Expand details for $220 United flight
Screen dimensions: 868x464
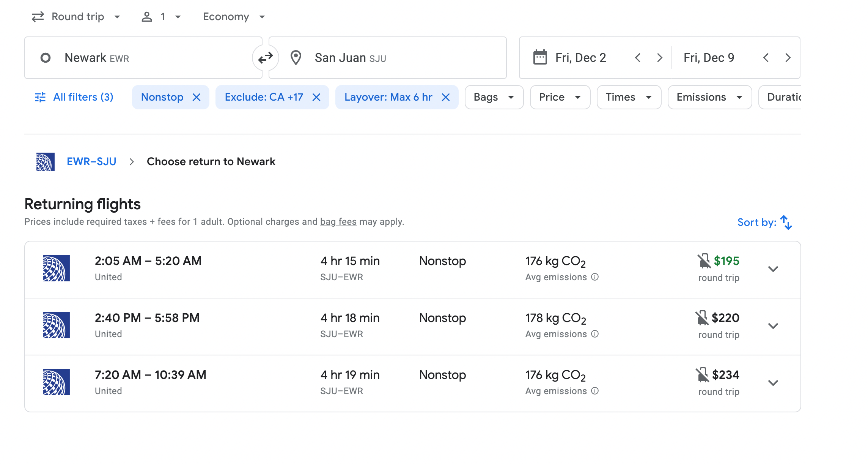click(773, 326)
